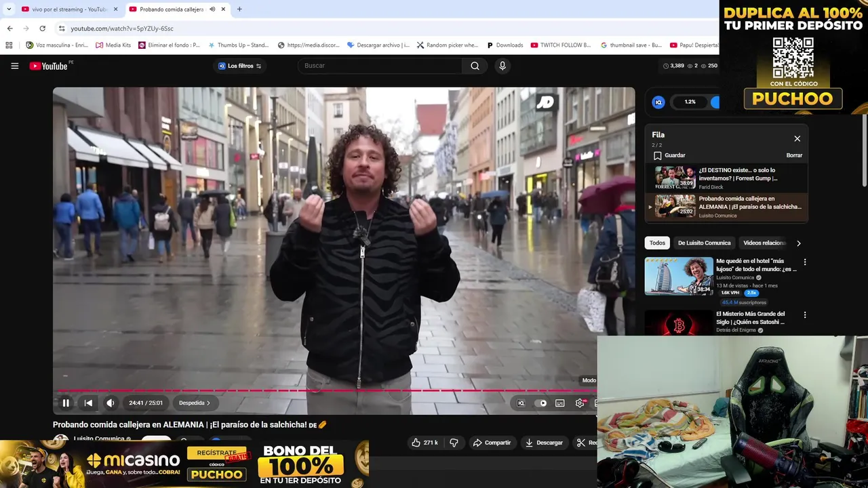Screen dimensions: 868x488
Task: Open the Los filtros dropdown
Action: [239, 66]
